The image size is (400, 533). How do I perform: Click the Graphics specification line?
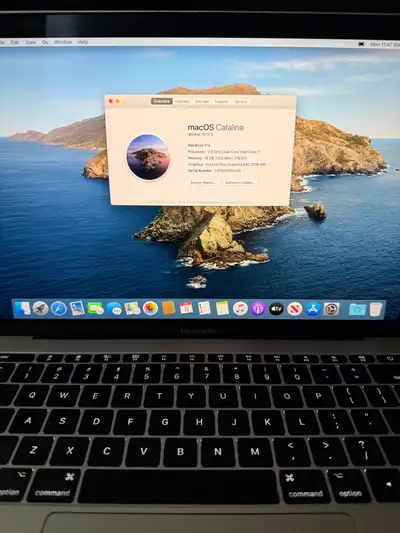coord(227,165)
